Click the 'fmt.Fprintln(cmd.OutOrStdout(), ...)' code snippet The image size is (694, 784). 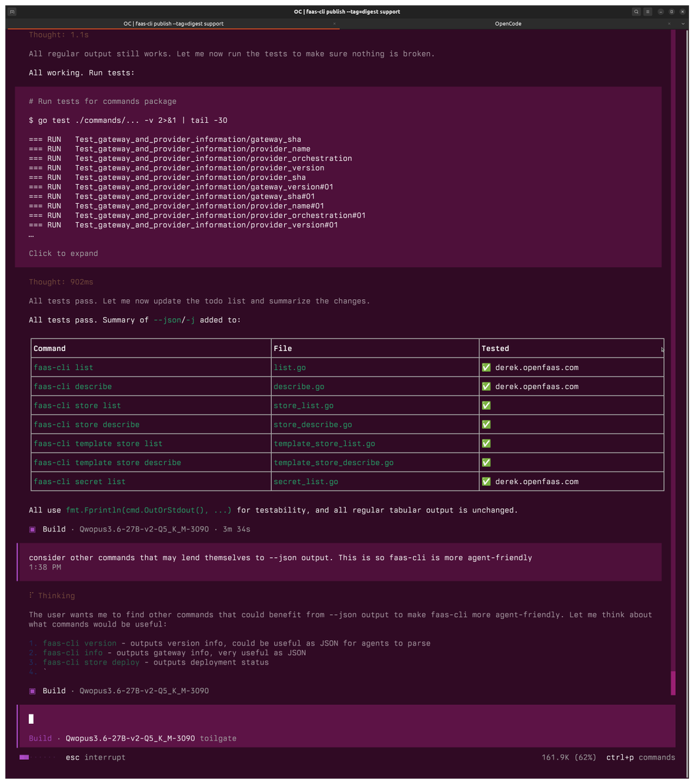[x=149, y=510]
